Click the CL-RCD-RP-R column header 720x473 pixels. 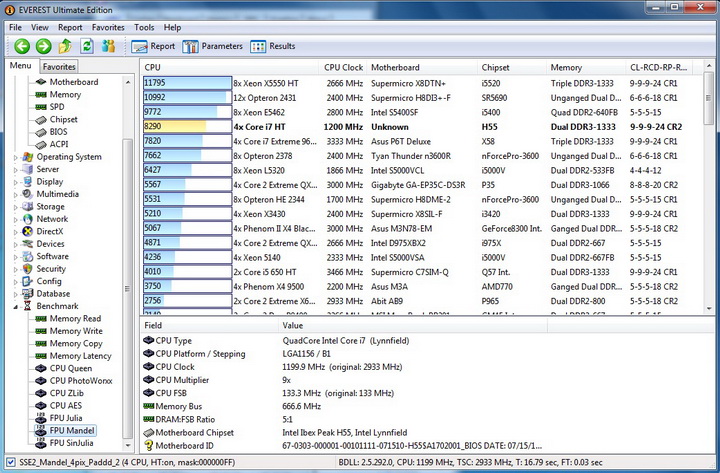click(658, 68)
